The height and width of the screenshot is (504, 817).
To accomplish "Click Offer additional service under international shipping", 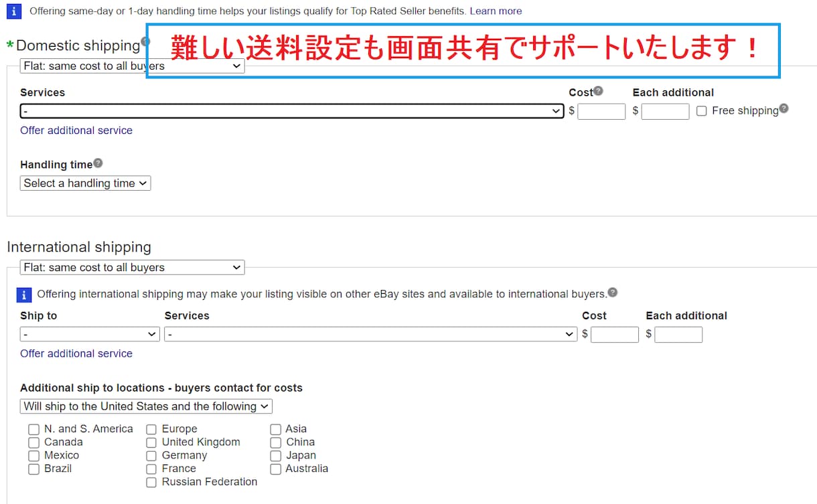I will [x=76, y=353].
